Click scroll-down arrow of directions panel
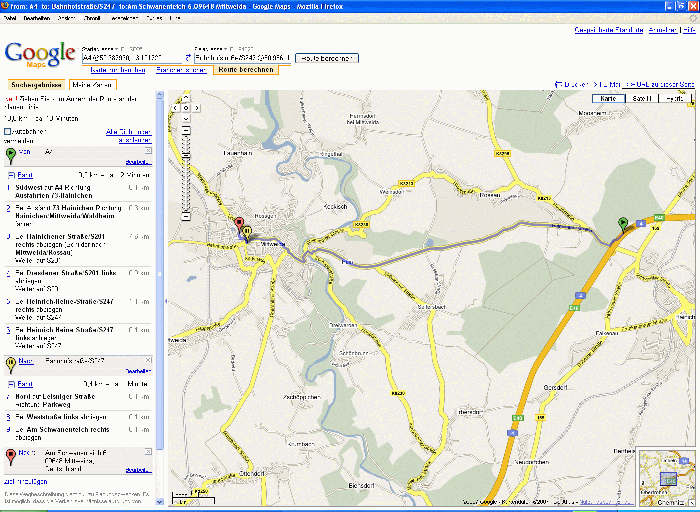The image size is (700, 512). (159, 502)
